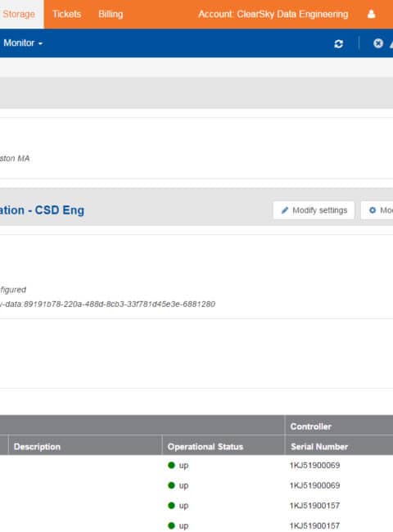Click green status dot in third row

[171, 506]
